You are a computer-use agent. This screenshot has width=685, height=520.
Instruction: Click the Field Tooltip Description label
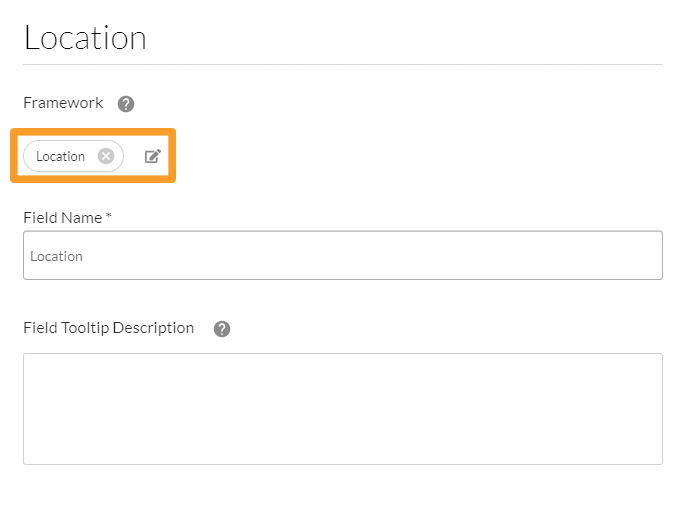(108, 328)
